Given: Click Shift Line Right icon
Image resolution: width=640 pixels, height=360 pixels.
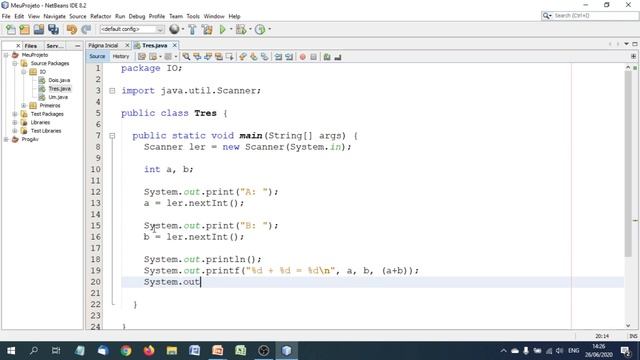Looking at the screenshot, I should tap(289, 57).
